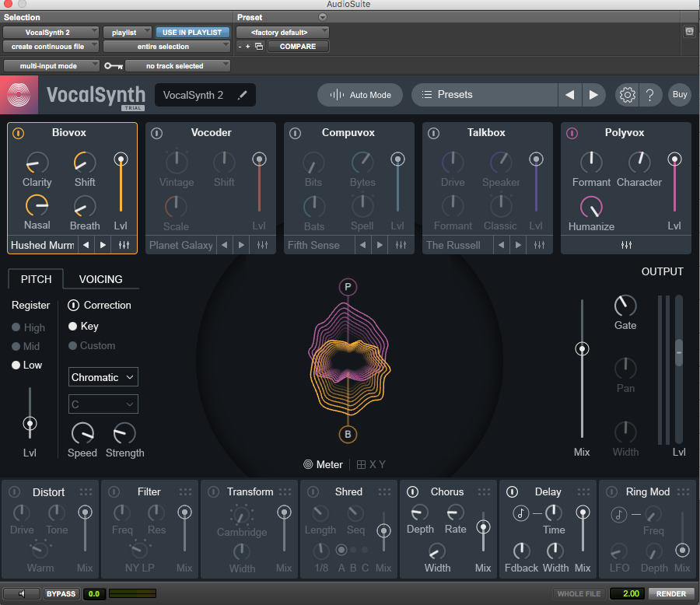Screen dimensions: 700x605
Task: Open Distort module drag handle dots
Action: (86, 491)
